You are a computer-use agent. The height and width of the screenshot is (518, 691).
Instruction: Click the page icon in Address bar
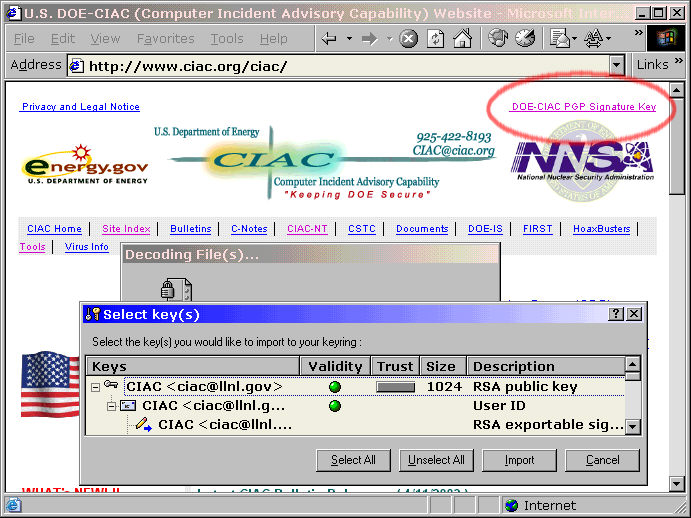tap(77, 66)
